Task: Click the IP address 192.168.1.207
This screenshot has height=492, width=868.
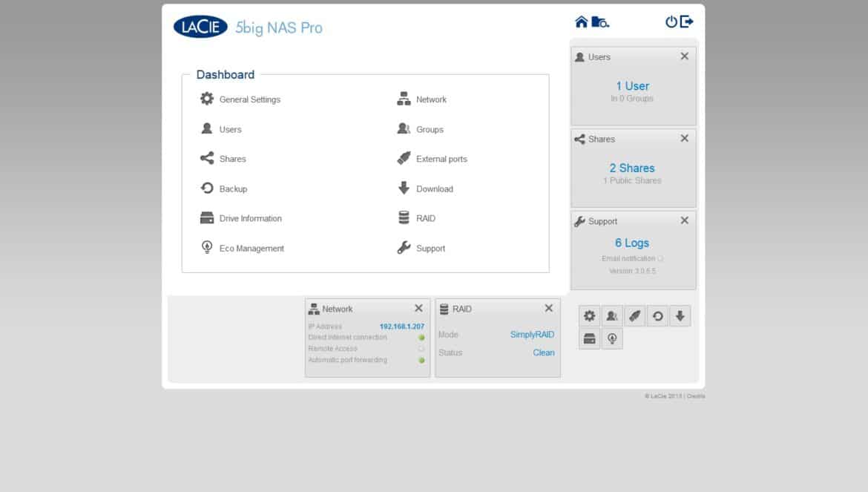Action: coord(402,327)
